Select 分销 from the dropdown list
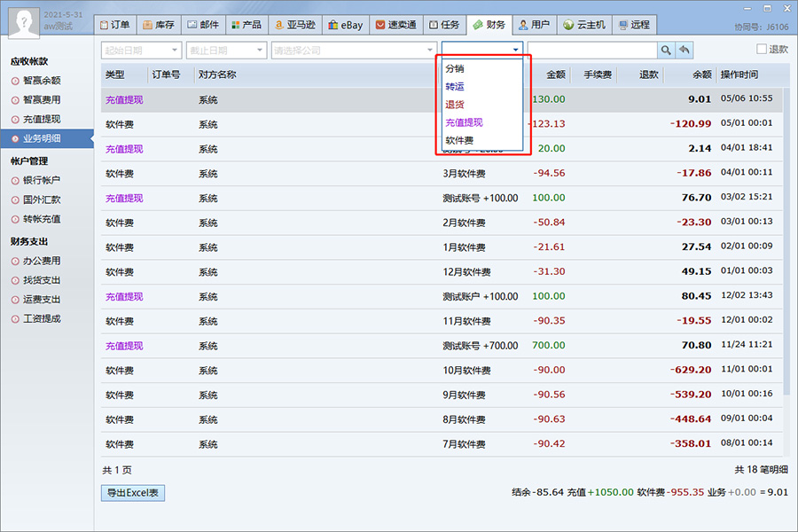 455,68
